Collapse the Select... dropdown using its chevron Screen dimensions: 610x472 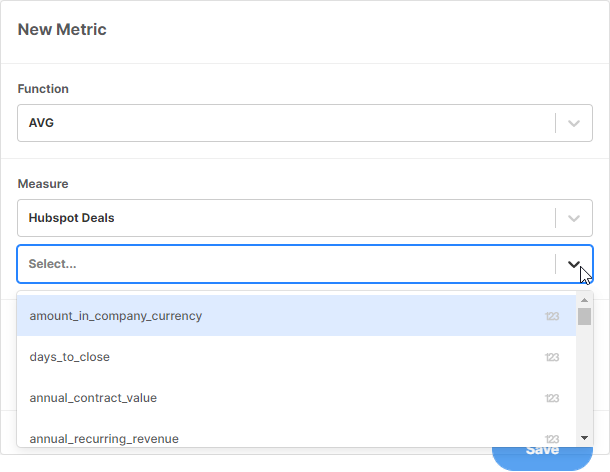coord(574,264)
